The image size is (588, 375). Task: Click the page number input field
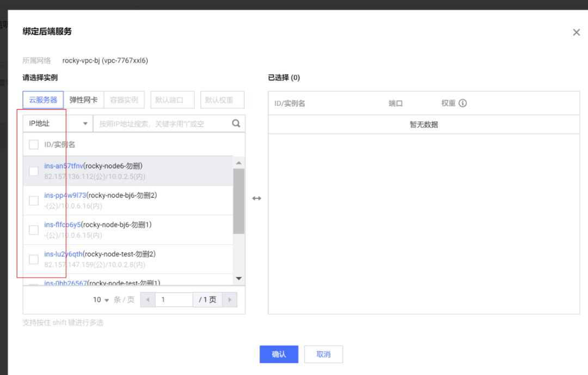click(x=174, y=300)
